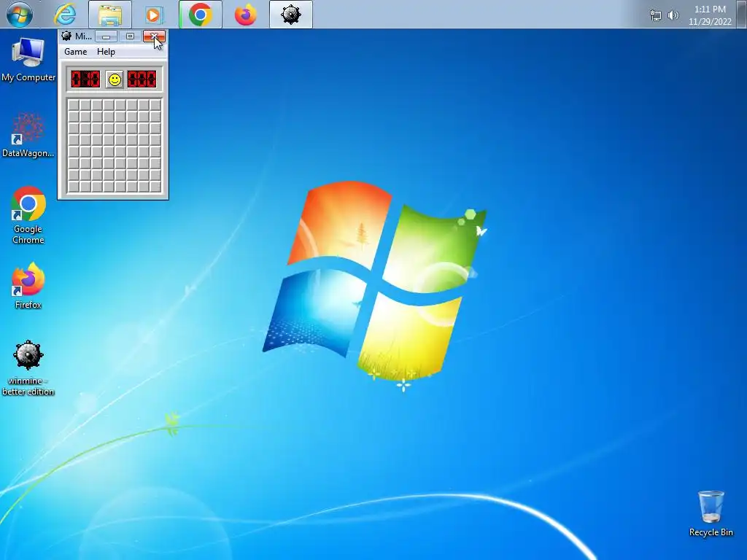Click the network tray icon

pos(656,15)
